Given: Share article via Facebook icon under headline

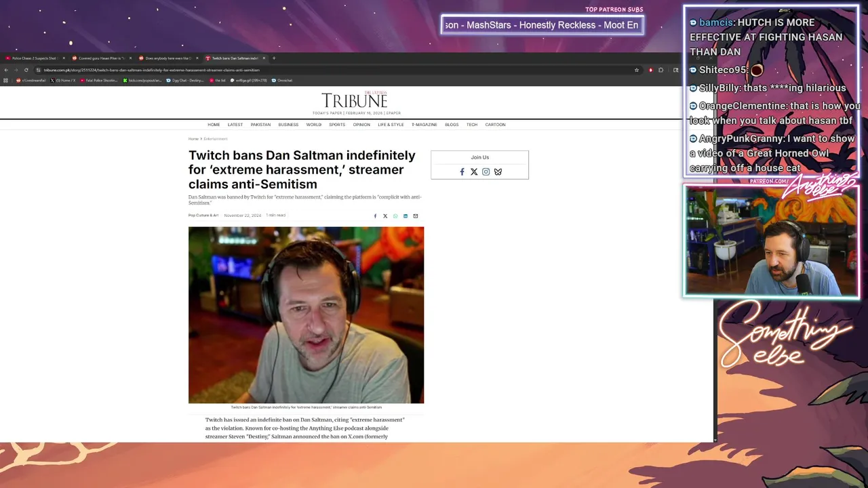Looking at the screenshot, I should pyautogui.click(x=375, y=216).
